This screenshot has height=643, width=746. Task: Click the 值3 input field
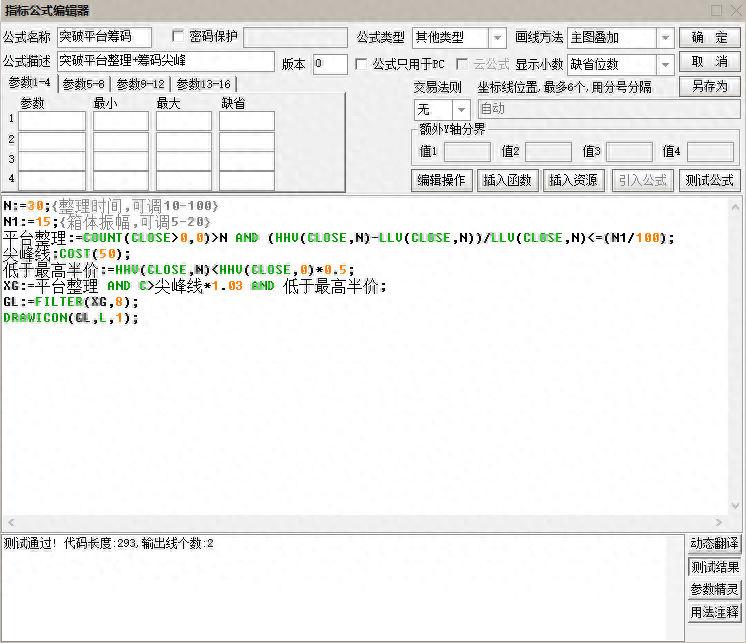[x=629, y=152]
